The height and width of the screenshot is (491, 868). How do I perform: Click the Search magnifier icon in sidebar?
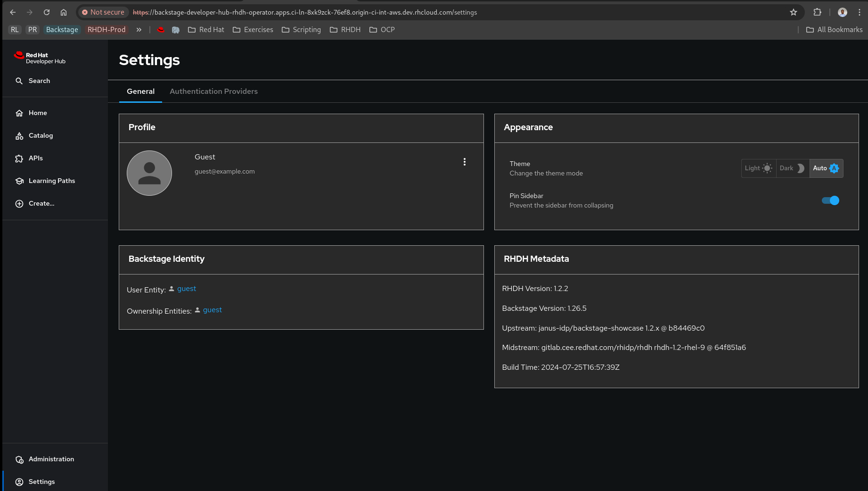tap(19, 81)
